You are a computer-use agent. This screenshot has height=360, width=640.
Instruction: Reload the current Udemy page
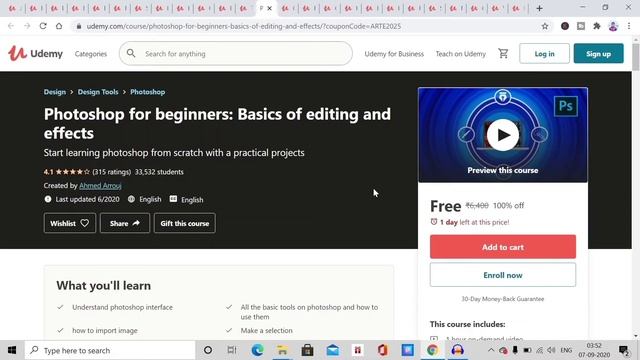[43, 26]
